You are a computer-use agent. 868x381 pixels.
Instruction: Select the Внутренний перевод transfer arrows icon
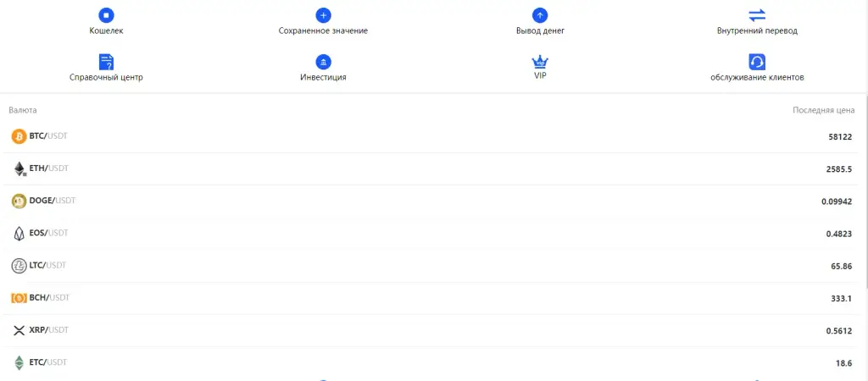pos(757,15)
